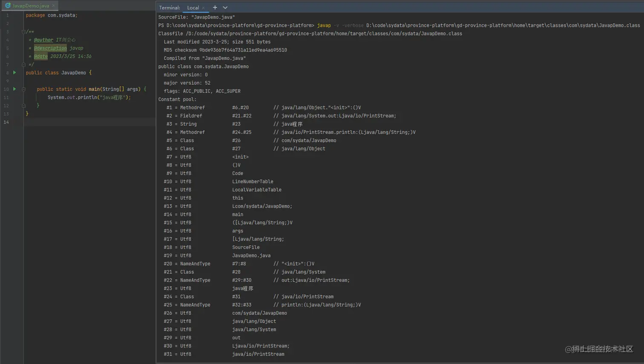Click the @author Javadoc tag
The image size is (644, 364).
pyautogui.click(x=43, y=40)
